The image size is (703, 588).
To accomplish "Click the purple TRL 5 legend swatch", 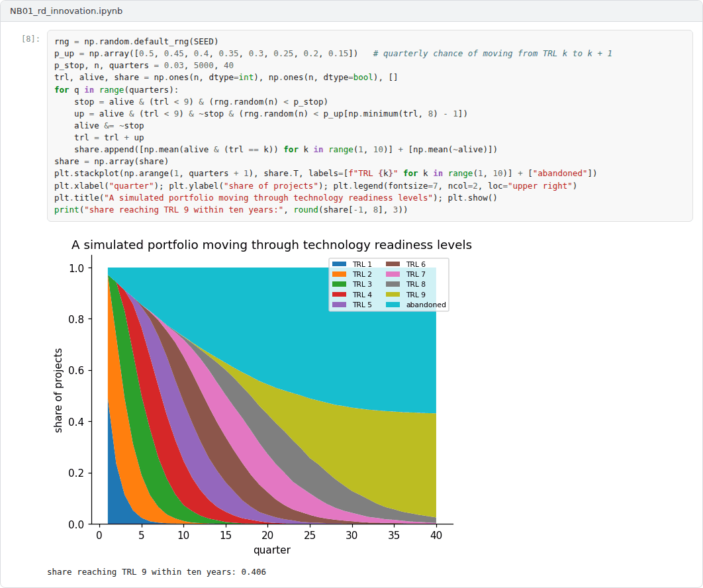I will [x=339, y=305].
